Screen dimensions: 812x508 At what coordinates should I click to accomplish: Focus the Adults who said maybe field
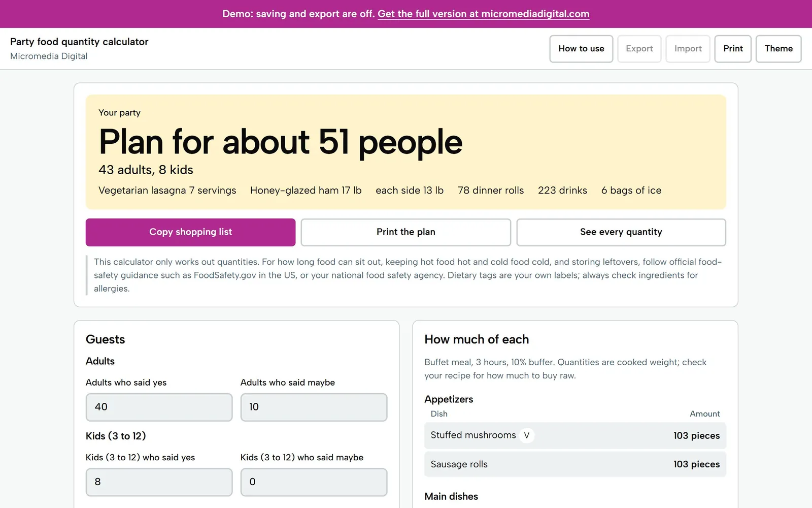(x=314, y=407)
